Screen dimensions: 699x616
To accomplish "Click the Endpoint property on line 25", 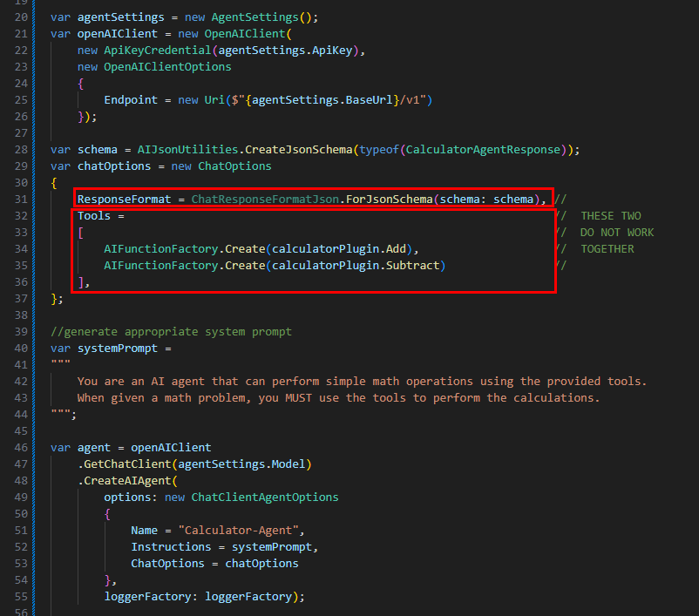I will 131,100.
